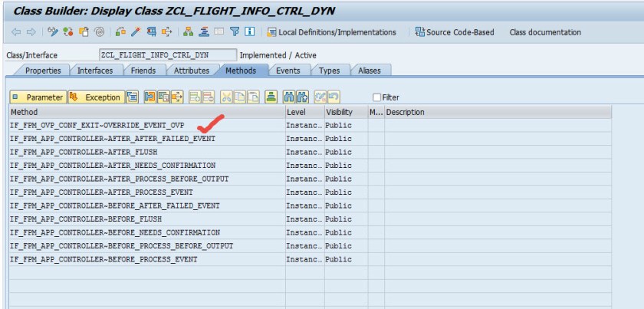Click the Level column header
The height and width of the screenshot is (309, 644).
[x=305, y=112]
